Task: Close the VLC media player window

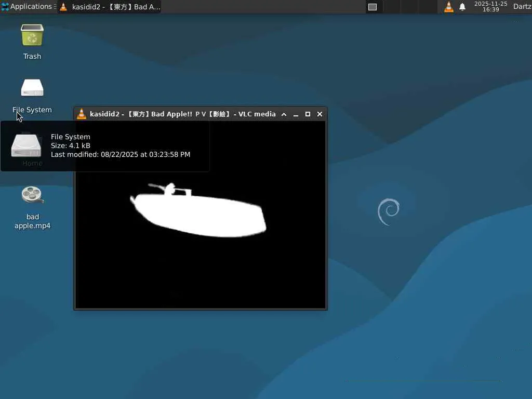Action: [320, 114]
